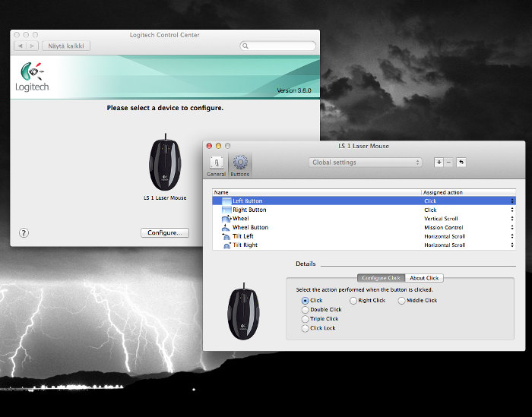This screenshot has height=417, width=532.
Task: Click the Vertical Scroll action value
Action: pyautogui.click(x=441, y=219)
